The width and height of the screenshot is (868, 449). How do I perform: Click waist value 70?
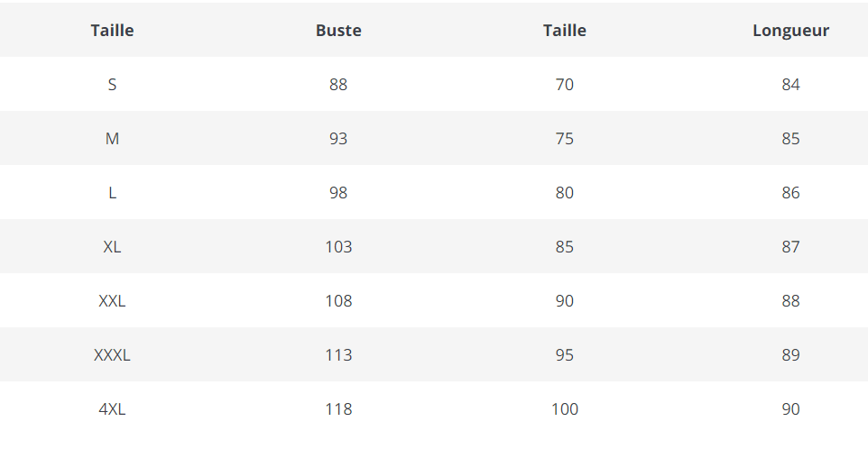565,85
